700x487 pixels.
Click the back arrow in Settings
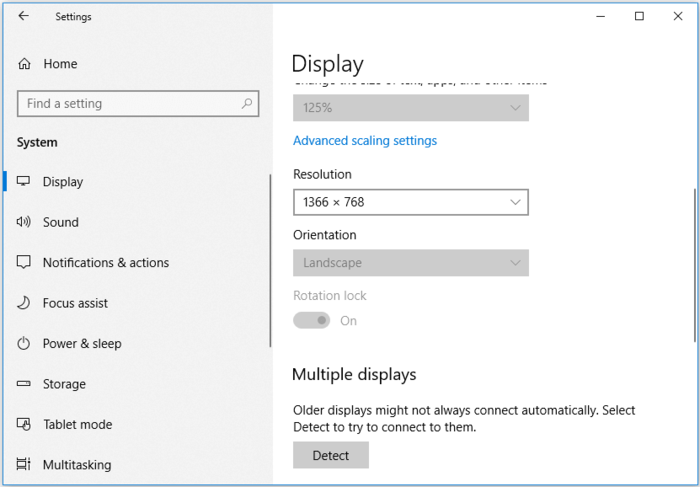[23, 16]
